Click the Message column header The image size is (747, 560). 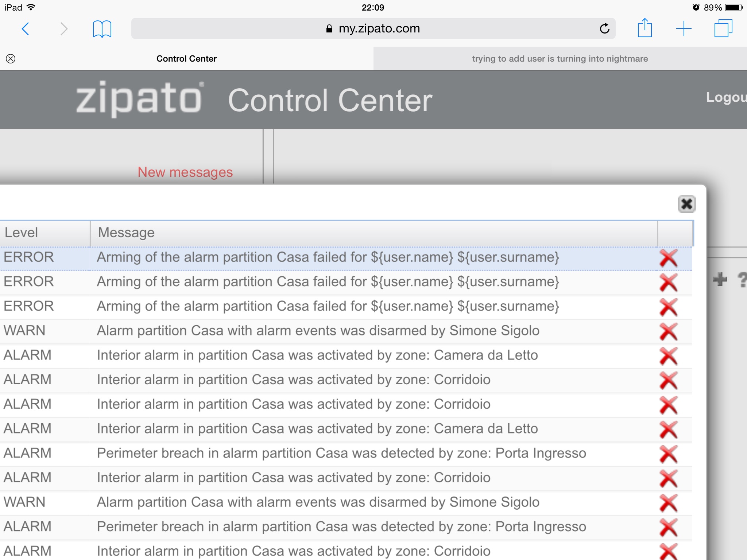pyautogui.click(x=126, y=233)
